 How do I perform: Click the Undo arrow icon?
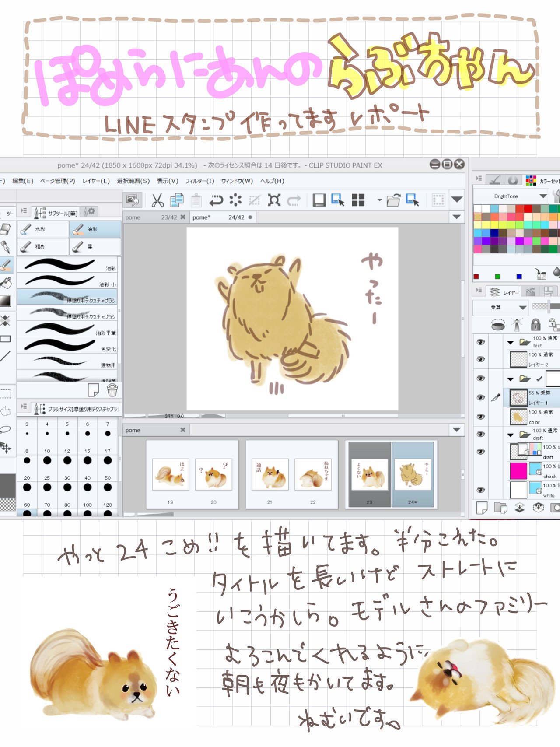216,200
